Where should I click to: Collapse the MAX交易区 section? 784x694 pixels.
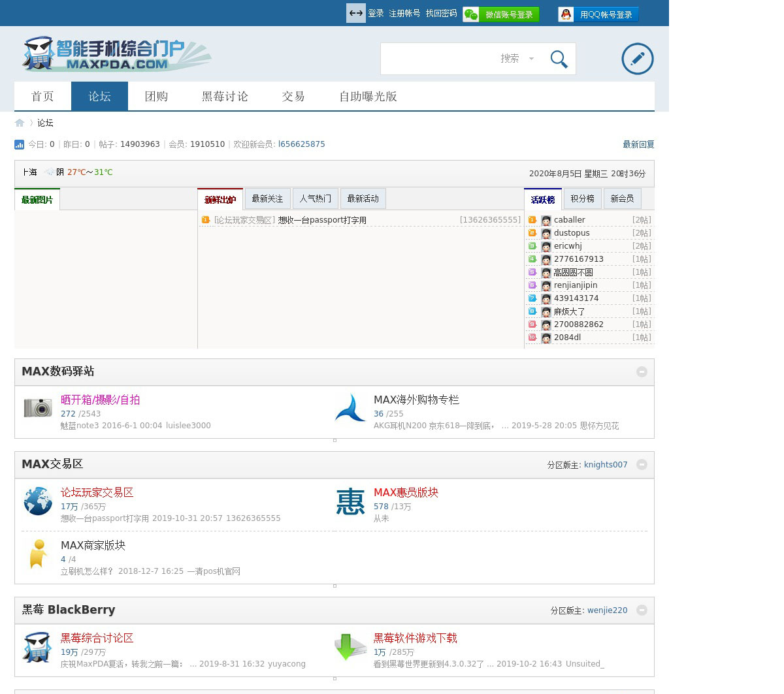642,464
